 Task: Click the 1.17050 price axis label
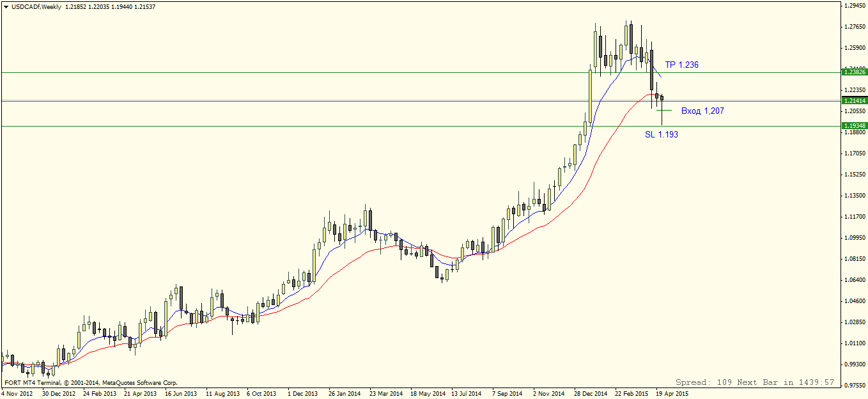[856, 153]
